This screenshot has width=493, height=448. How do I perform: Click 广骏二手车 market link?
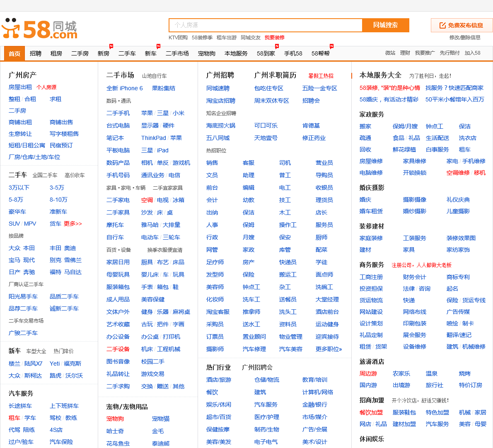(x=23, y=333)
